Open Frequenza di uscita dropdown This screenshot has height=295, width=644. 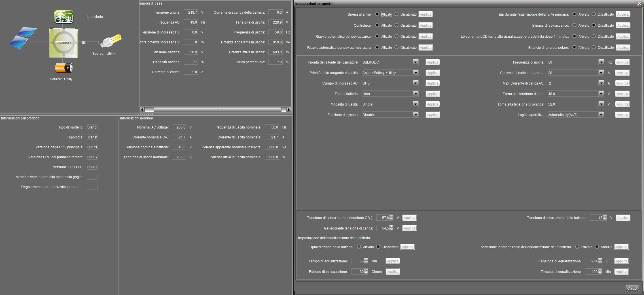[x=601, y=62]
